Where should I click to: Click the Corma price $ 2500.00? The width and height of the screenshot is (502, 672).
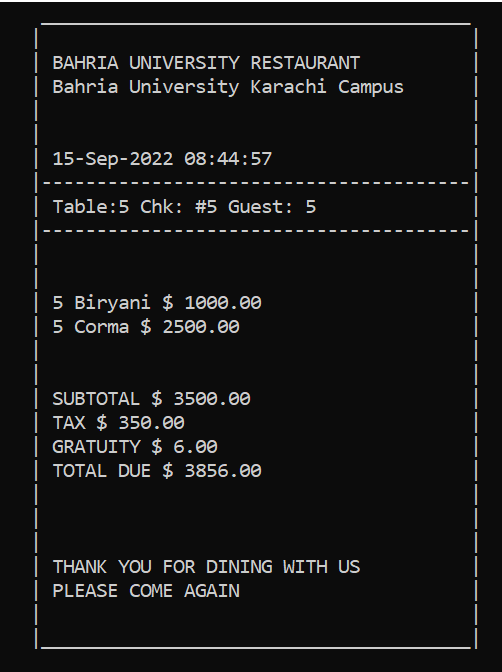pyautogui.click(x=189, y=327)
